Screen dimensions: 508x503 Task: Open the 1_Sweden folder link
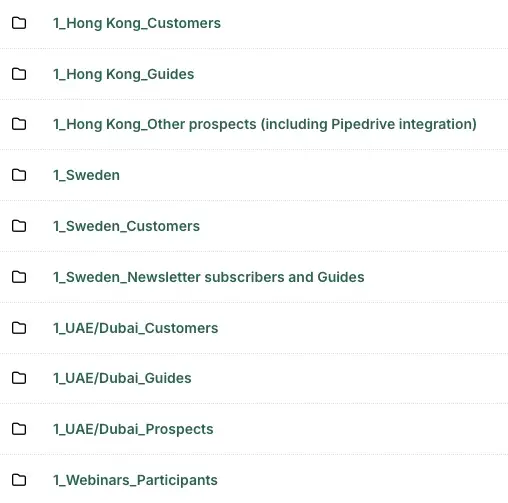pos(87,175)
